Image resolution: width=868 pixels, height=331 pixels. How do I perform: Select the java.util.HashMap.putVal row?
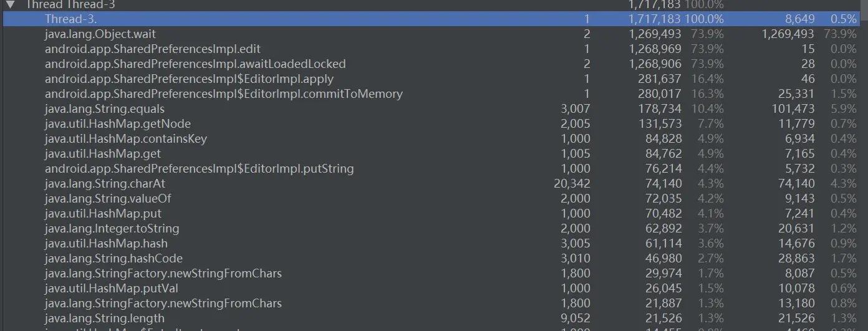[x=434, y=288]
